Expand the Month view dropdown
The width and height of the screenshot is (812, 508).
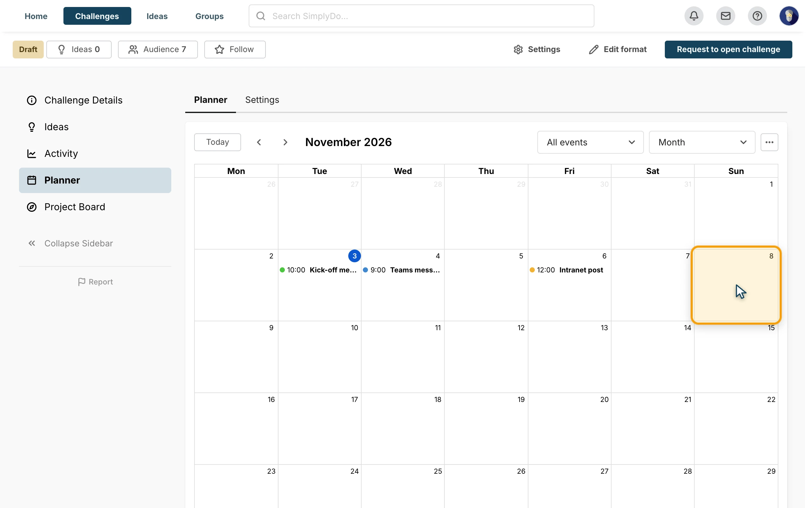coord(702,142)
